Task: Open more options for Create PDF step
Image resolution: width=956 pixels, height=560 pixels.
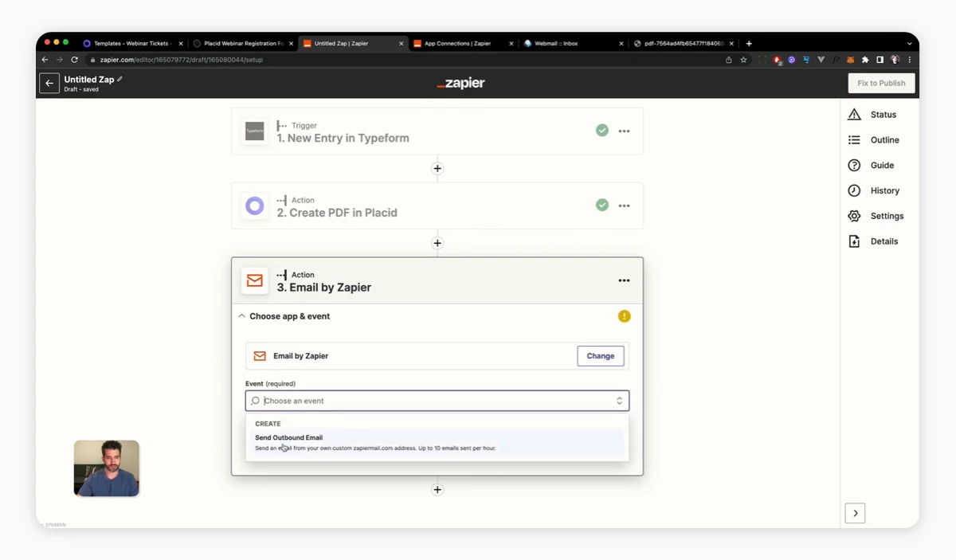Action: coord(624,206)
